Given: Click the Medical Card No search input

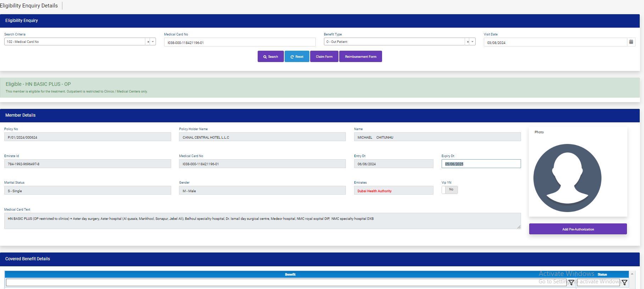Looking at the screenshot, I should [x=240, y=43].
